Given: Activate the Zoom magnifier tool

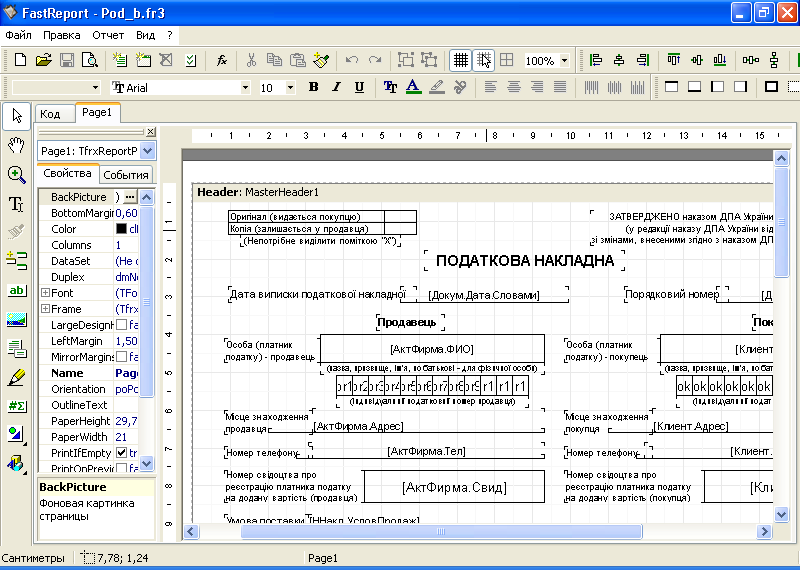Looking at the screenshot, I should click(16, 175).
